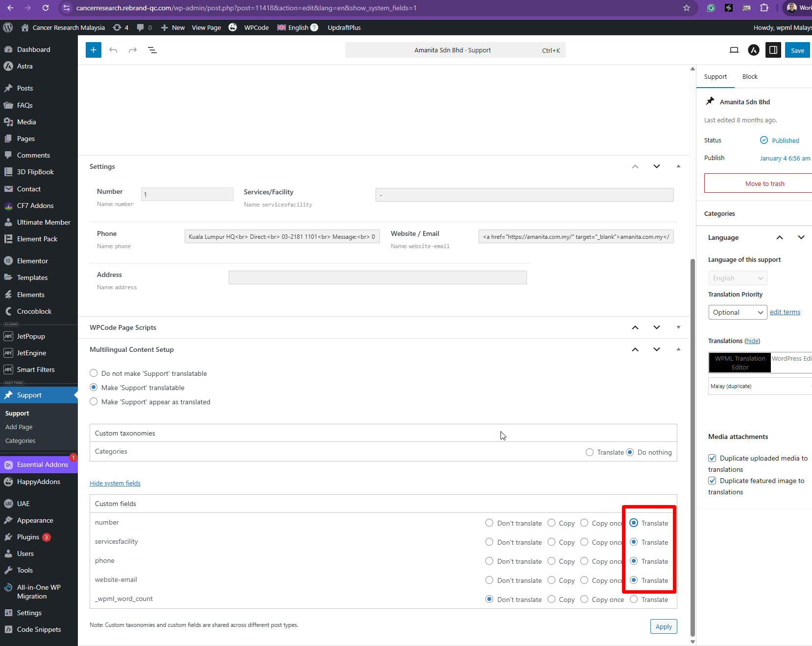The height and width of the screenshot is (646, 812).
Task: Expand the WPCode Page Scripts panel
Action: (x=678, y=327)
